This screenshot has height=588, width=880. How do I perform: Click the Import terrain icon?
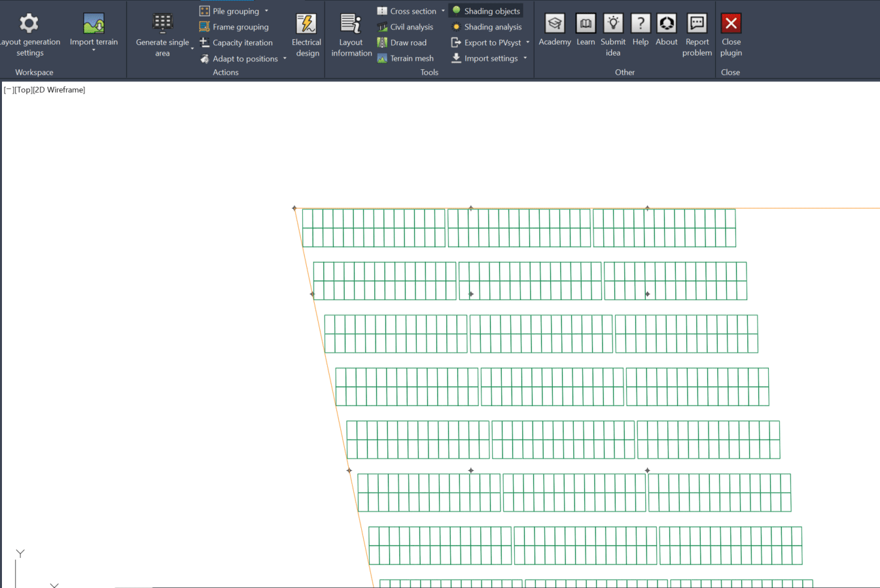pos(94,24)
